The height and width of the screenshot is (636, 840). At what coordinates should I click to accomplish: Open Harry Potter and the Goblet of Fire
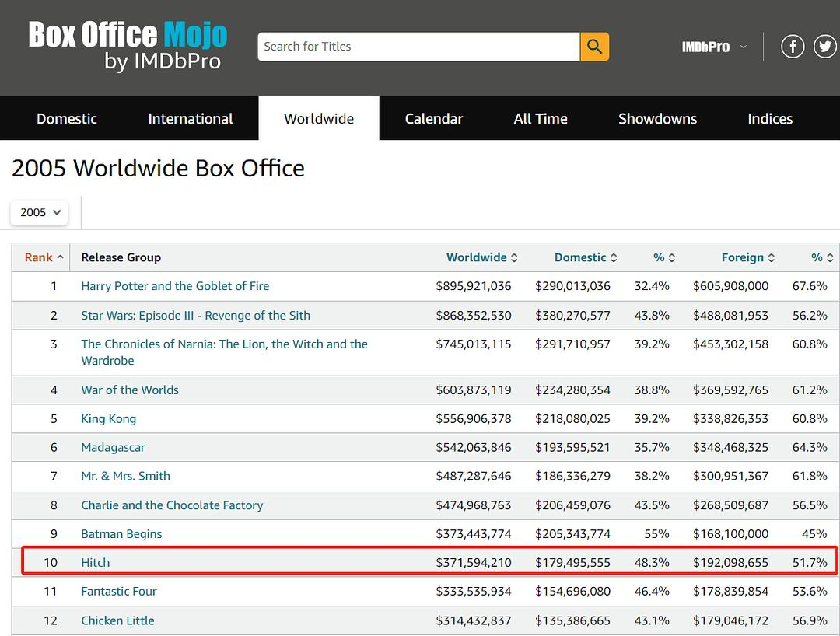[175, 286]
